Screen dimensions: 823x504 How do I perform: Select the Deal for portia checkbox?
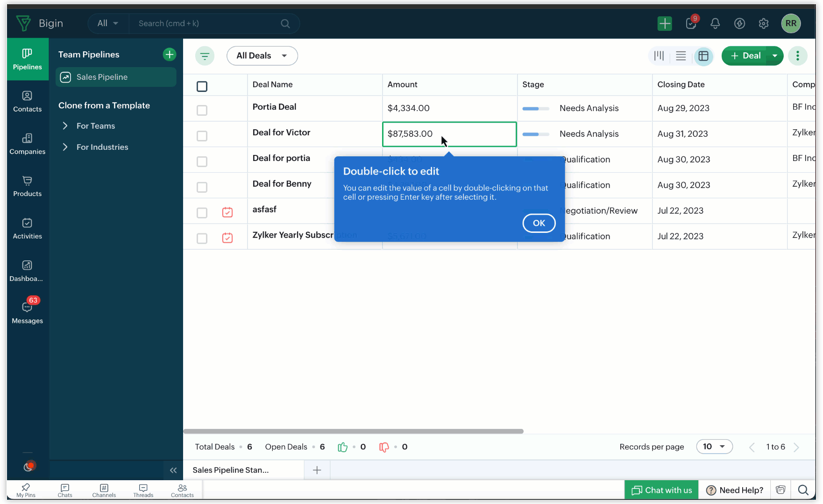pyautogui.click(x=202, y=161)
